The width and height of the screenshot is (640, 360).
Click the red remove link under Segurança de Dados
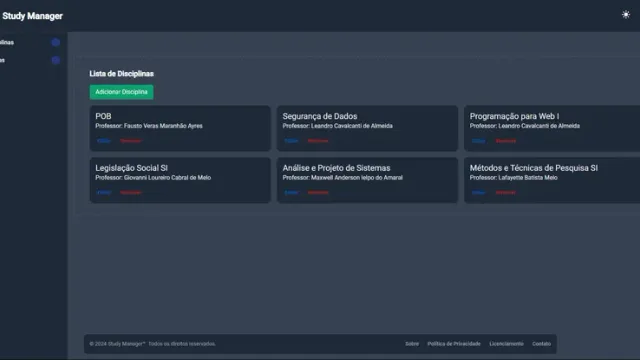point(318,141)
